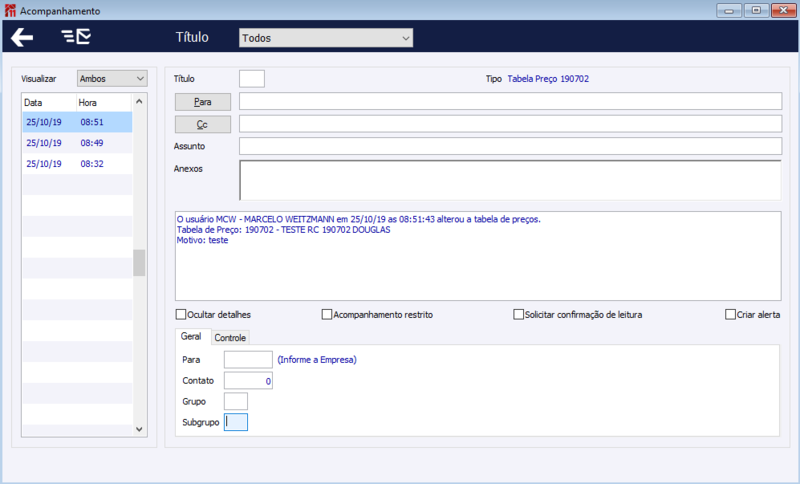Click inside the Anexos box

510,180
